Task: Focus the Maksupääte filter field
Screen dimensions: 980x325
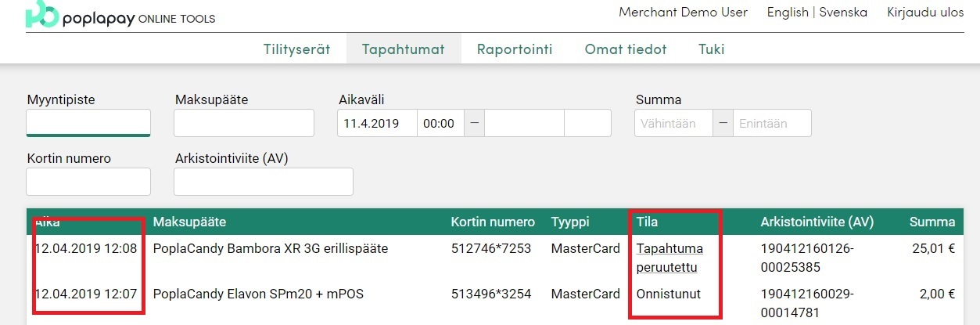Action: click(x=244, y=123)
